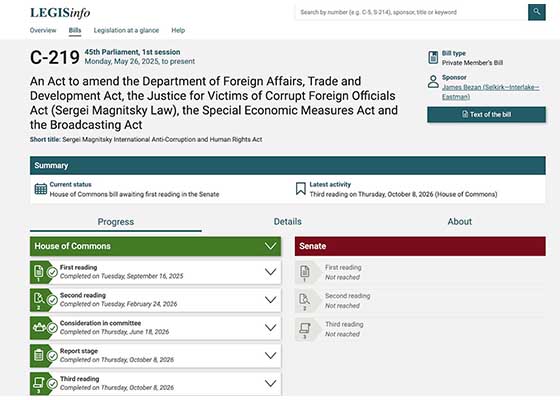Click the Current status calendar icon
This screenshot has width=560, height=400.
(x=41, y=189)
